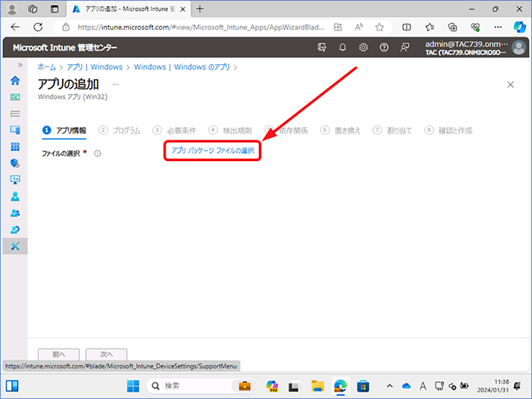The image size is (532, 399).
Task: Select the アプリ情報 wizard tab
Action: (64, 131)
